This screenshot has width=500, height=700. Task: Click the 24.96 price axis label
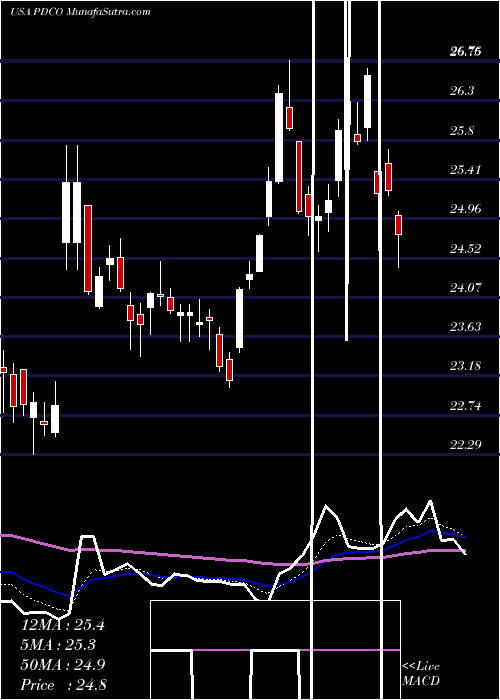tap(466, 209)
